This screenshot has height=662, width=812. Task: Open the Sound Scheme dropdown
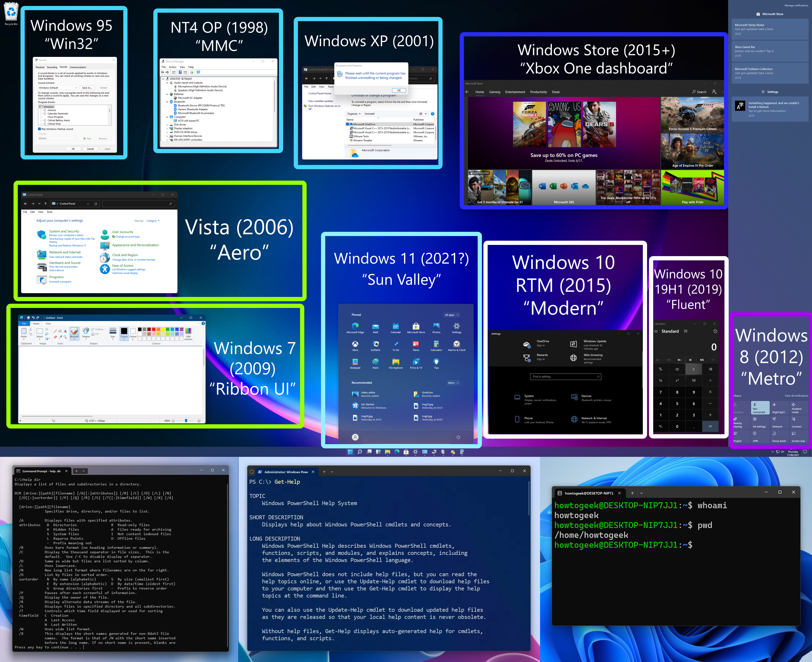[x=58, y=88]
